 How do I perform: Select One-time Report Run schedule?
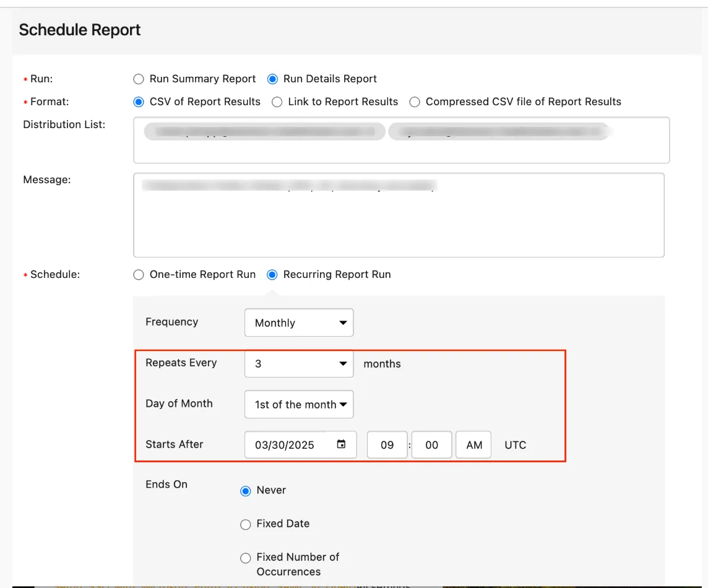pos(139,275)
